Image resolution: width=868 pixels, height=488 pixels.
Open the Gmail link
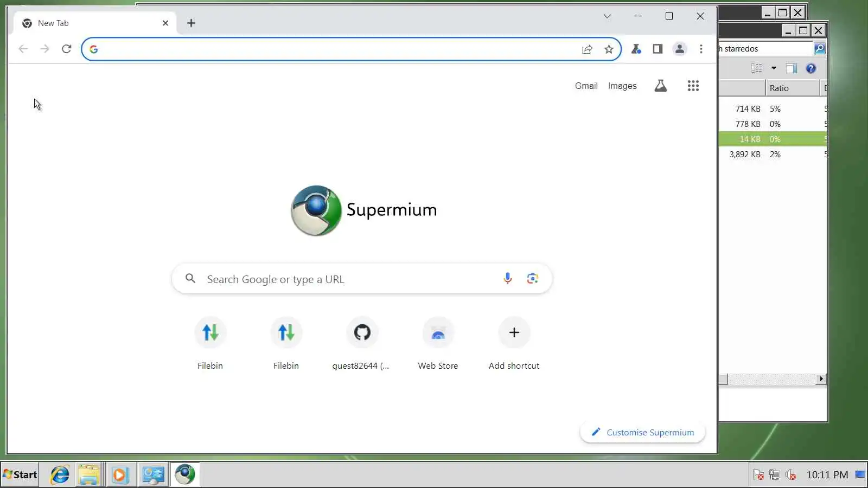[586, 86]
